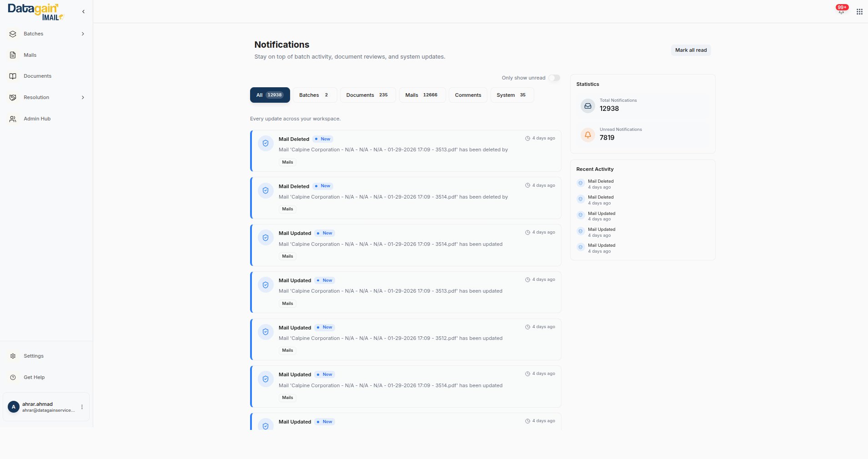868x459 pixels.
Task: Click the Settings gear icon
Action: click(13, 356)
